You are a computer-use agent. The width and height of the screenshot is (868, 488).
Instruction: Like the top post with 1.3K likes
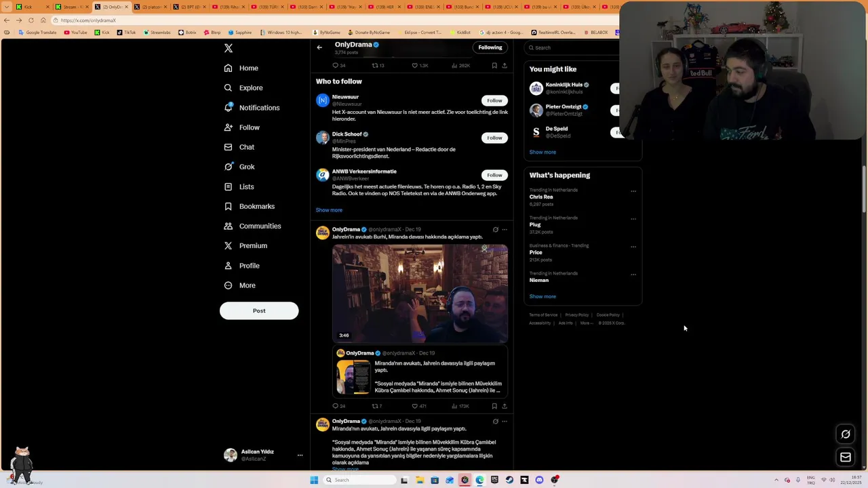click(420, 66)
